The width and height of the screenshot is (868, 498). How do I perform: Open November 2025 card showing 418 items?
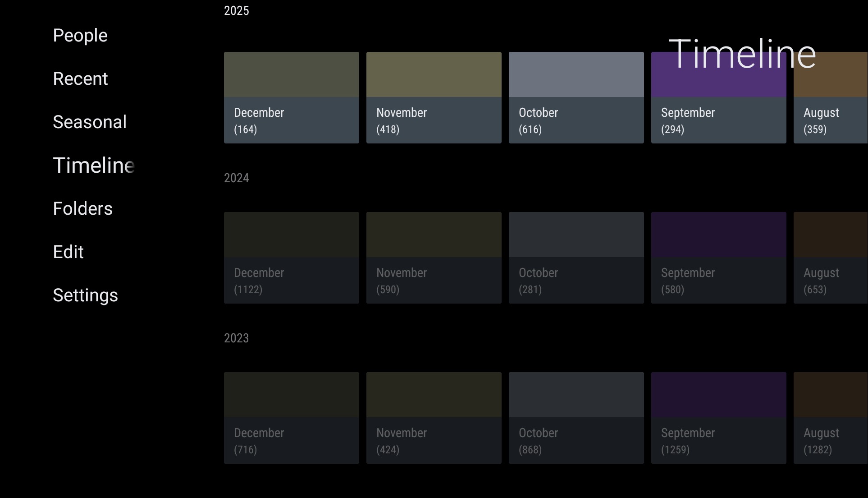pyautogui.click(x=434, y=98)
